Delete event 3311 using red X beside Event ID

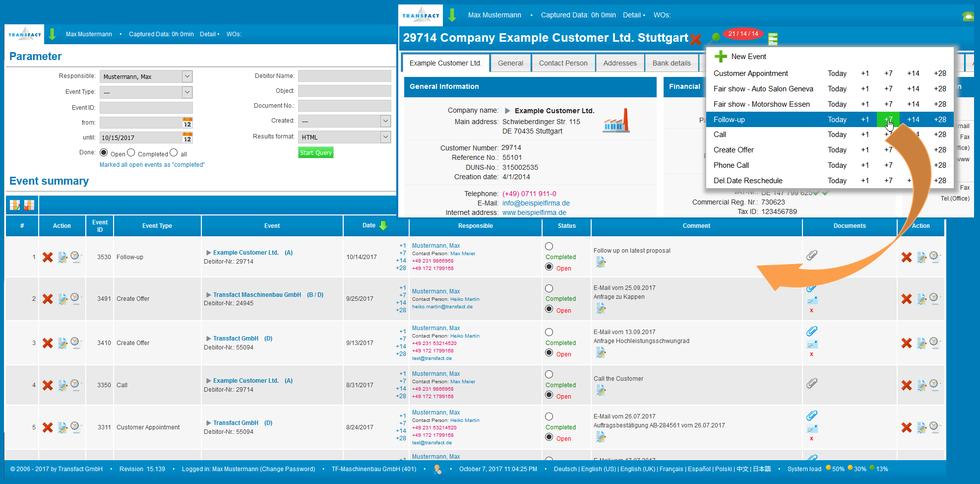click(x=48, y=427)
